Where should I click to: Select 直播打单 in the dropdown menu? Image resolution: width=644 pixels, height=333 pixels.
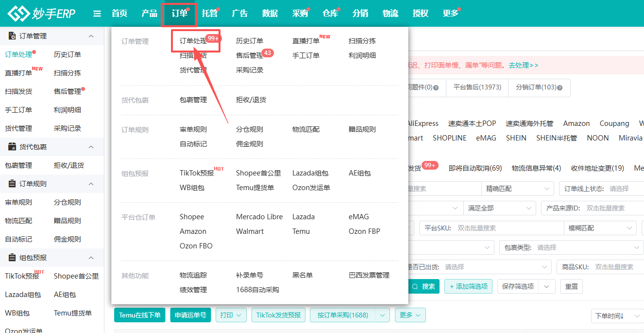coord(306,41)
